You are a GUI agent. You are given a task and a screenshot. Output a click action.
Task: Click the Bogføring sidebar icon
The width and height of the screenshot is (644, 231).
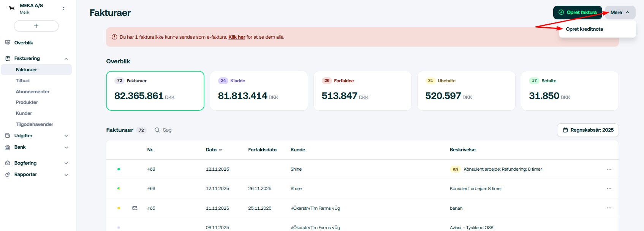[x=8, y=163]
